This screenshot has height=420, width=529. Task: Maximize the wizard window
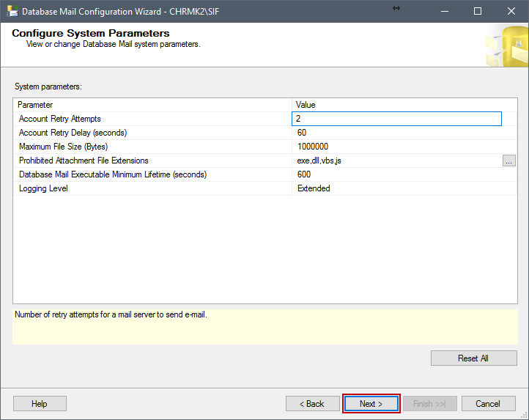click(x=478, y=11)
